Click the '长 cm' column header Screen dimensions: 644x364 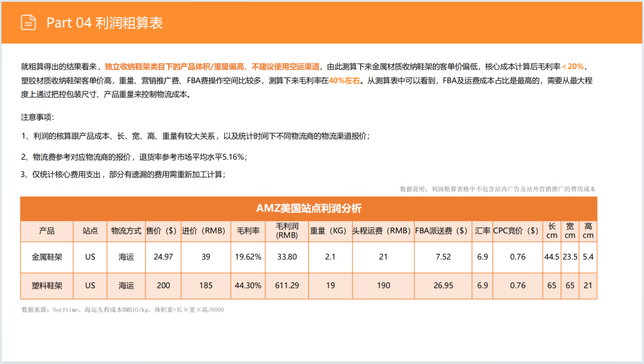point(552,231)
